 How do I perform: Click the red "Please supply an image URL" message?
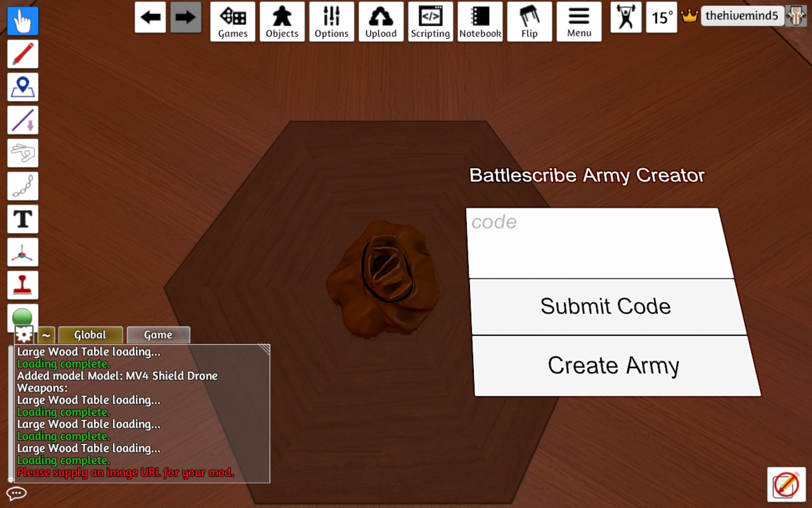125,472
